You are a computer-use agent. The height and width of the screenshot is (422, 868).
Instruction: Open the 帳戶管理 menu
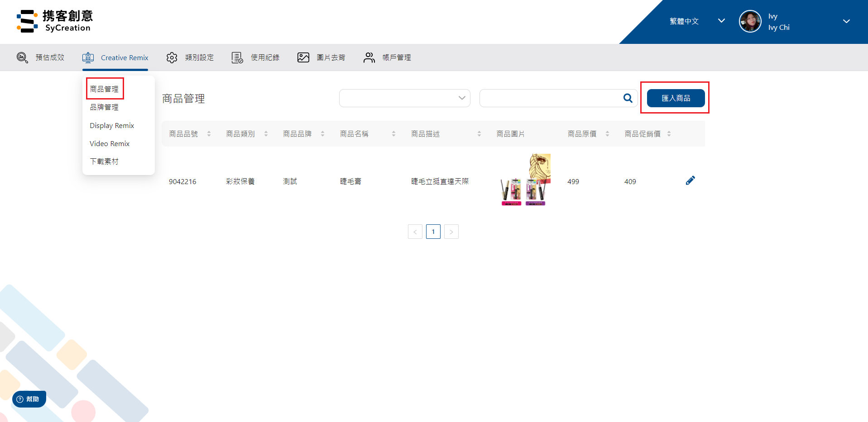397,57
